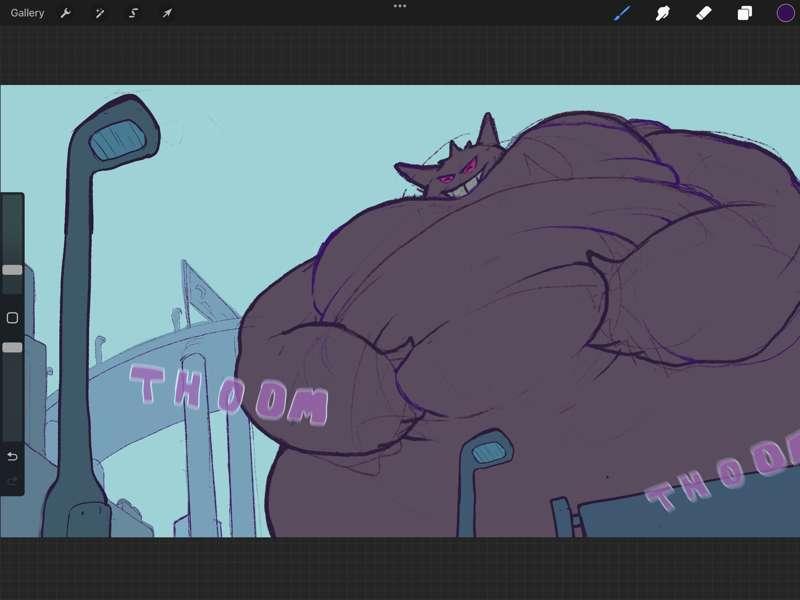Adjust the brush size slider handle

[x=12, y=270]
